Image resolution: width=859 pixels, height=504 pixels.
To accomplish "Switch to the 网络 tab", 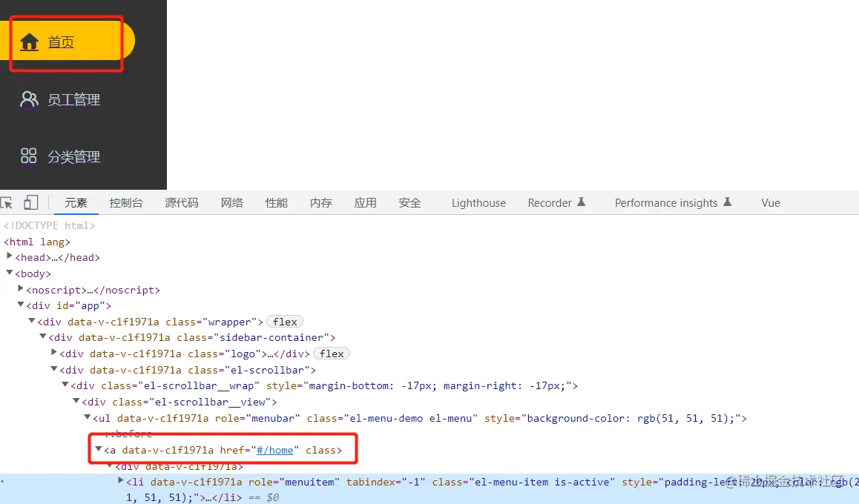I will click(x=231, y=203).
